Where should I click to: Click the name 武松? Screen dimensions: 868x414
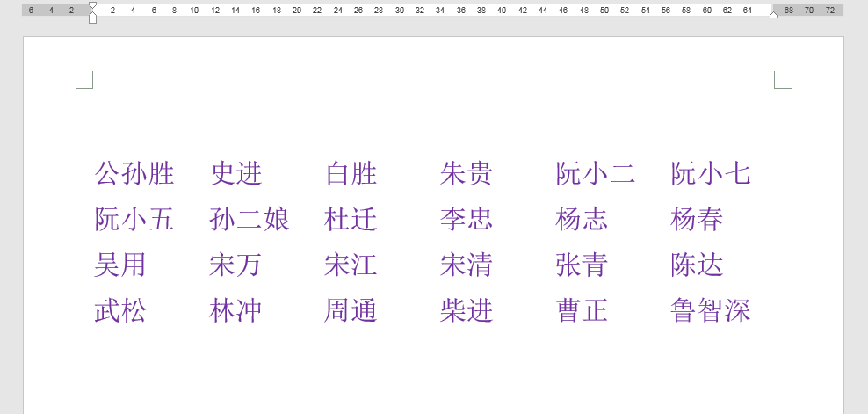120,309
